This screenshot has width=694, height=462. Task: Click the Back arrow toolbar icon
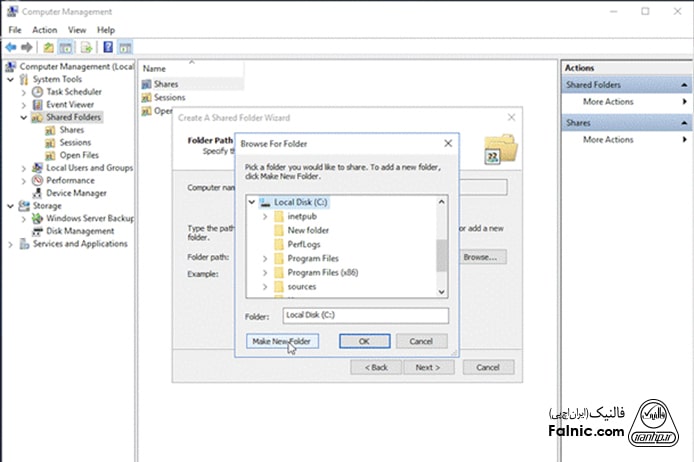coord(11,47)
